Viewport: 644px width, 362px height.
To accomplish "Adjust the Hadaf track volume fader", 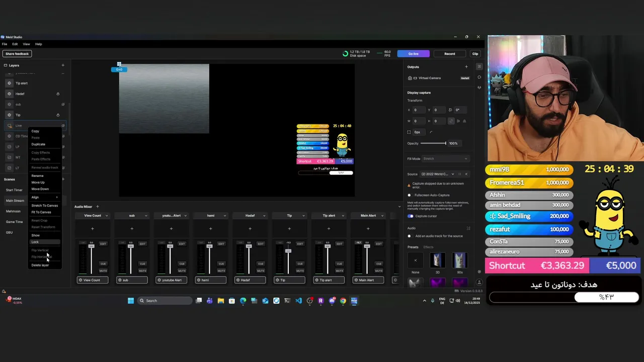I will pos(249,246).
